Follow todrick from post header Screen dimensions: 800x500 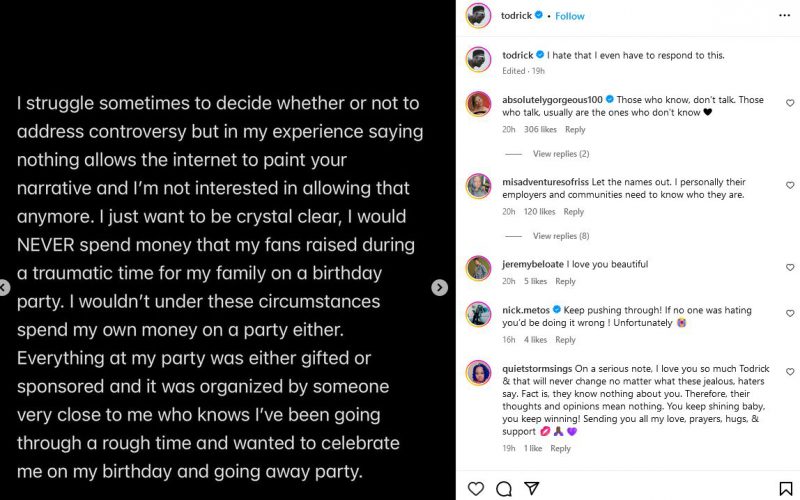(x=570, y=16)
